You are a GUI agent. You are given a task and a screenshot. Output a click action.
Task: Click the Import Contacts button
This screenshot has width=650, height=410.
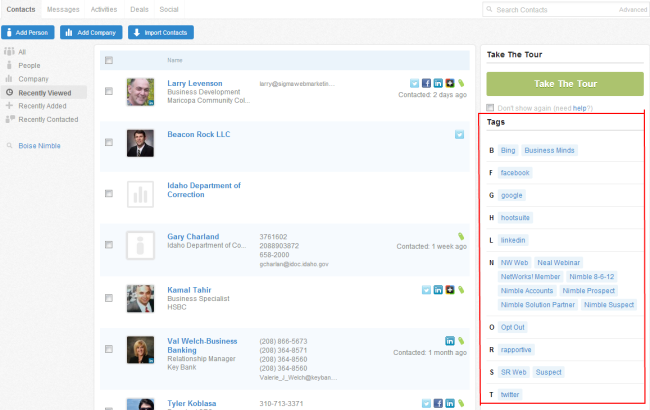click(161, 32)
